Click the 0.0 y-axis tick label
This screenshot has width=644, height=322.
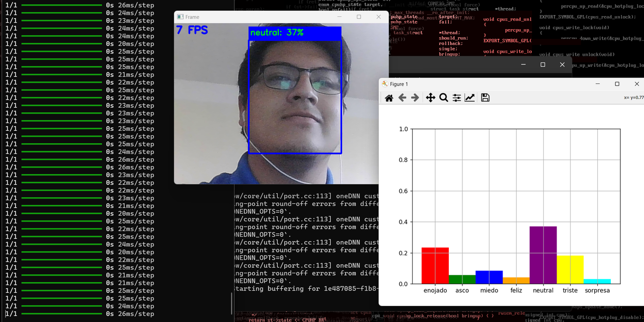pyautogui.click(x=404, y=284)
